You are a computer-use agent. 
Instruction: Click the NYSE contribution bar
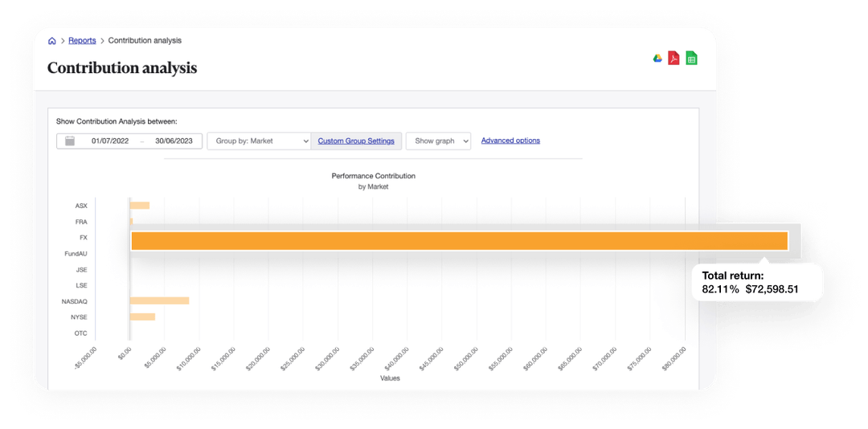(x=142, y=317)
